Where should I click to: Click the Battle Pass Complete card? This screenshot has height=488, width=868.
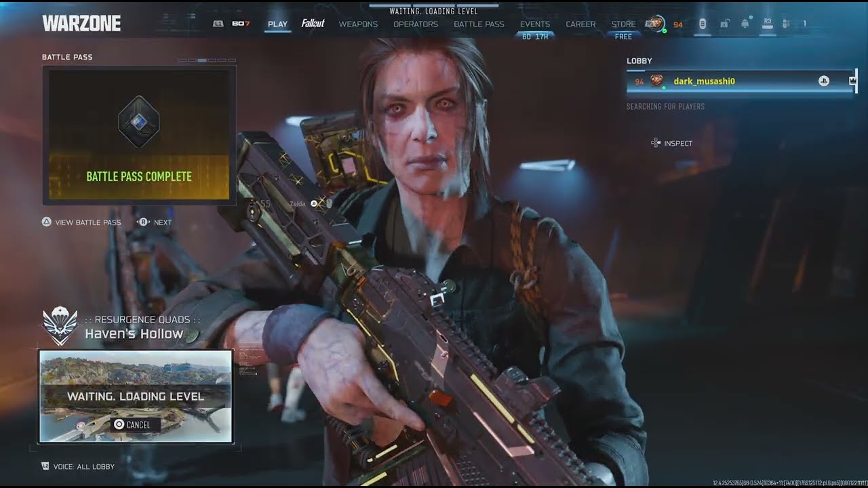click(139, 135)
